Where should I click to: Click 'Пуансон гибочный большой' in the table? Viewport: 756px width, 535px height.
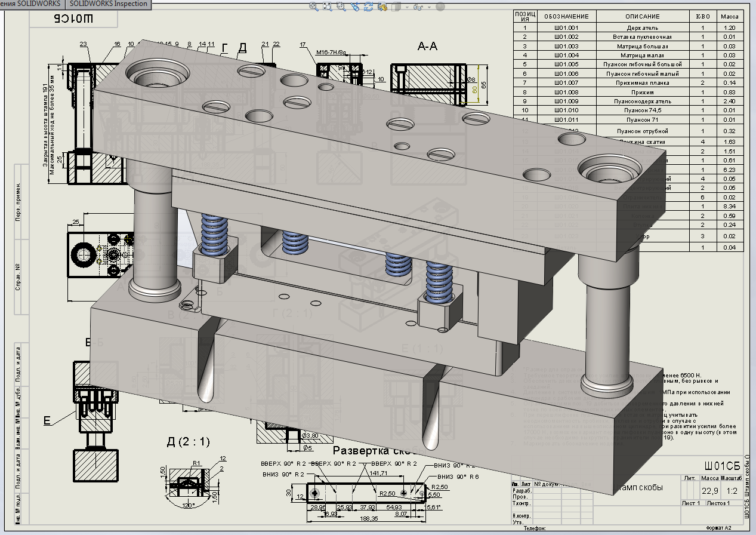point(643,64)
